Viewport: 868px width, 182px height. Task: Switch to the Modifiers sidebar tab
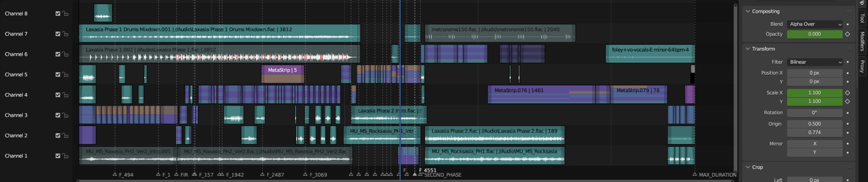point(862,41)
